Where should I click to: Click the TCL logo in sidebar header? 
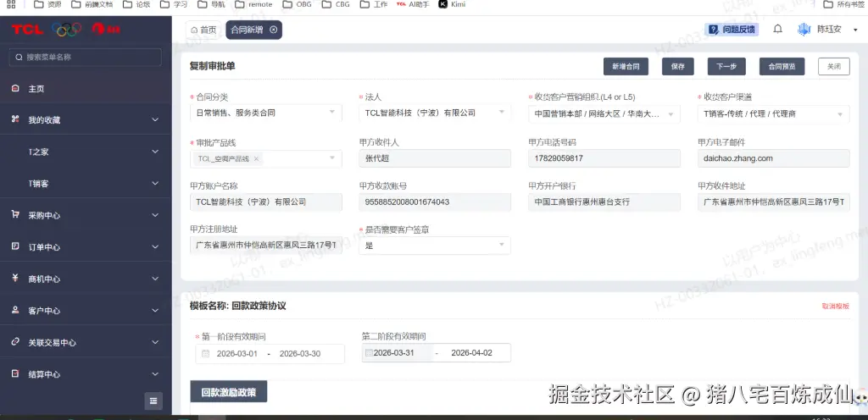click(28, 30)
